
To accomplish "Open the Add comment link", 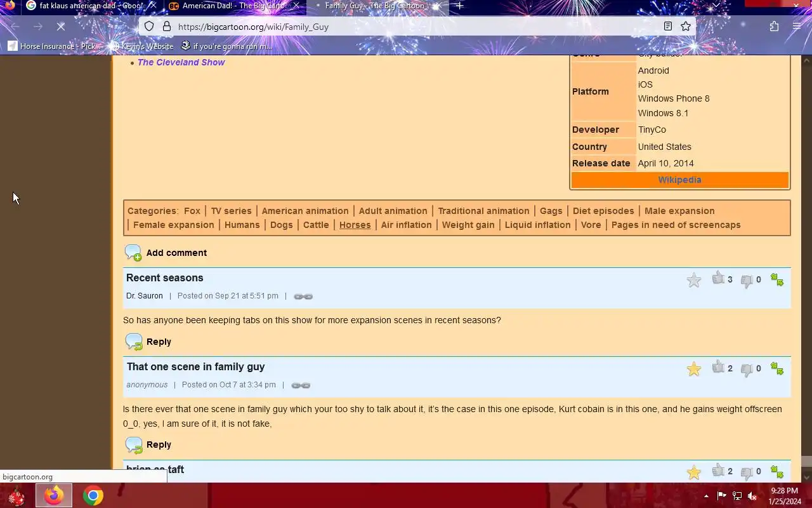I will (176, 253).
